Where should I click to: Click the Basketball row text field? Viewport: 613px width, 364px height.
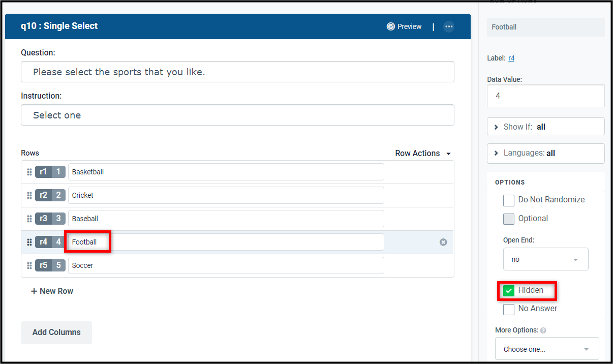tap(226, 172)
